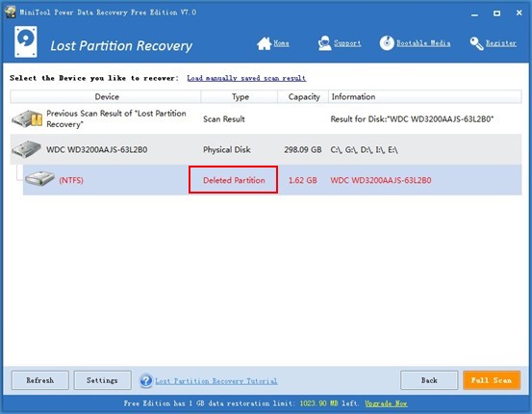Maximize the MiniTool window
532x414 pixels.
[496, 13]
